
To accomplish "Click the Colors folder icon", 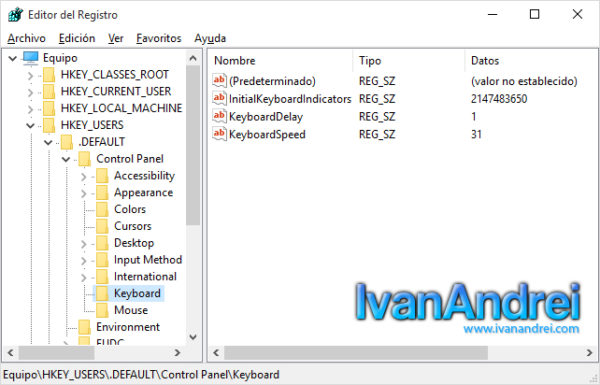I will click(x=103, y=209).
